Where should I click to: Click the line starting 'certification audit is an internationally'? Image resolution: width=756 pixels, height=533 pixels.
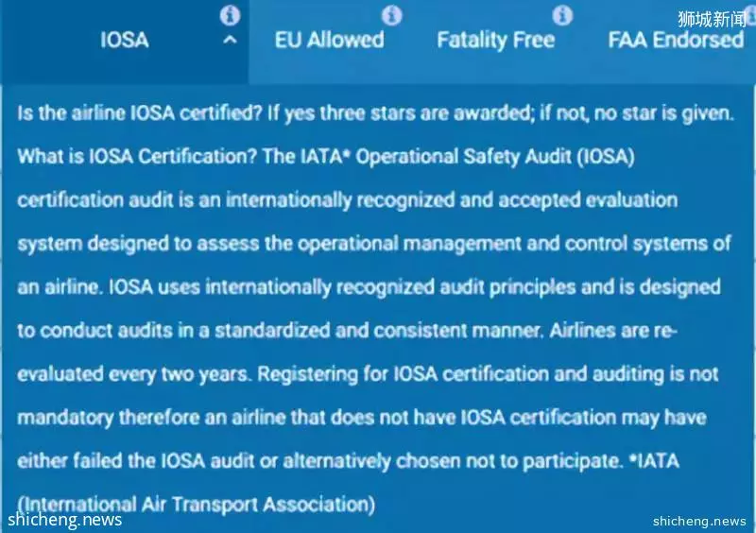pyautogui.click(x=348, y=200)
